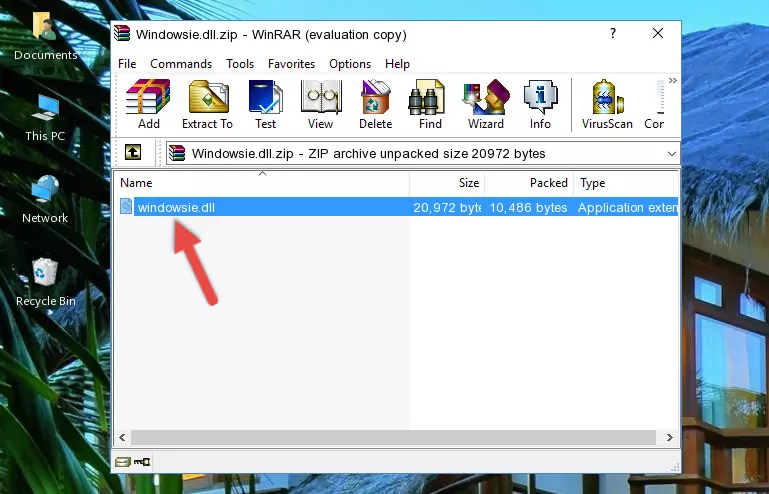Click the horizontal scrollbar left arrow
The image size is (769, 494).
(x=123, y=437)
